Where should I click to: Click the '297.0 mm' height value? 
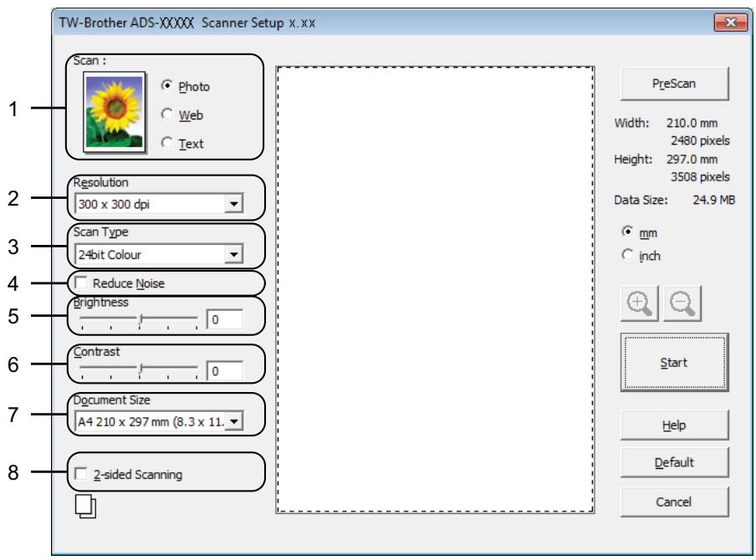click(692, 159)
